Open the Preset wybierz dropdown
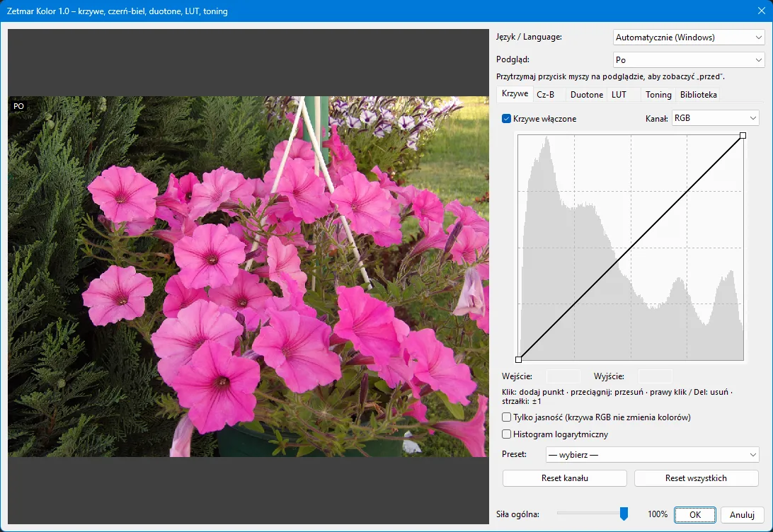Image resolution: width=773 pixels, height=532 pixels. 652,455
